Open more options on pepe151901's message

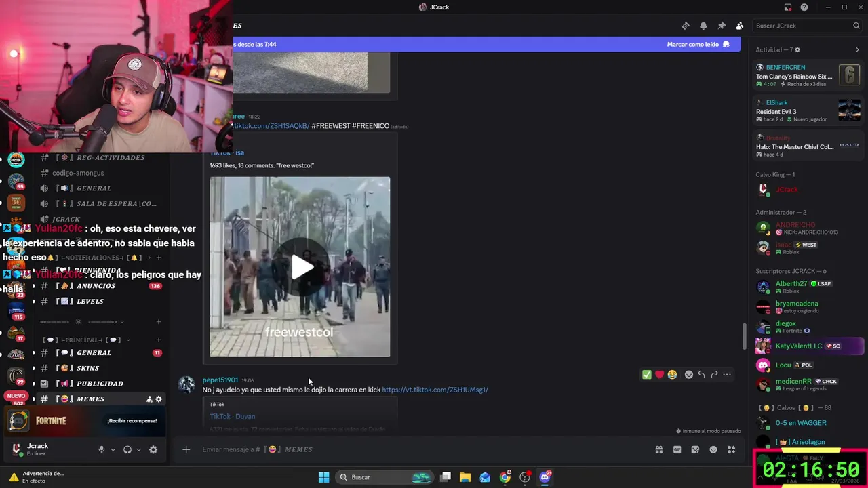[727, 375]
